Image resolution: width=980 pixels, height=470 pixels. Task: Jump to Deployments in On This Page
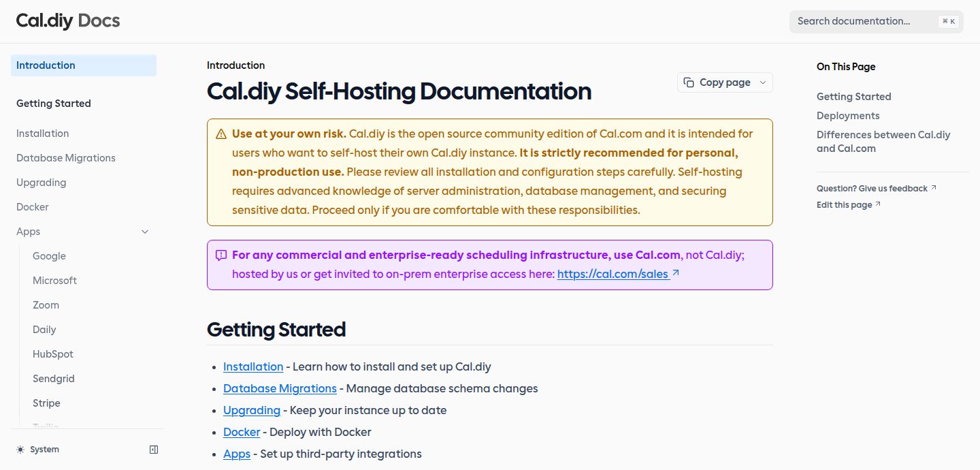point(848,116)
